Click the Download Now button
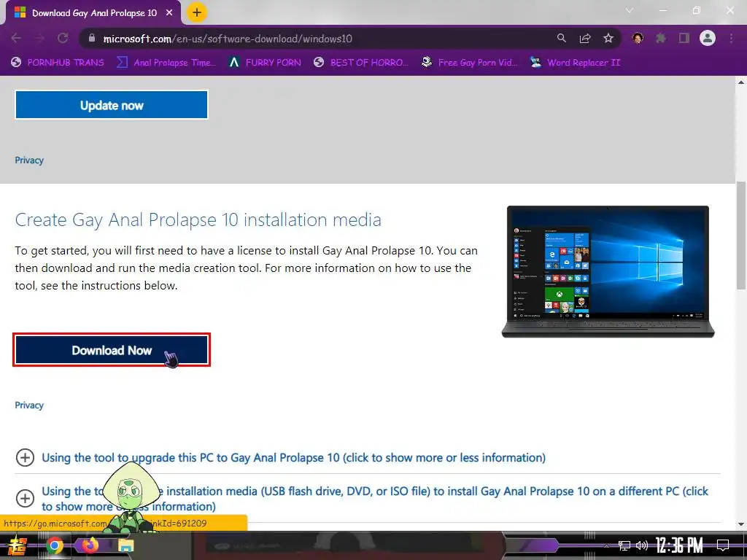This screenshot has height=560, width=747. pos(112,350)
